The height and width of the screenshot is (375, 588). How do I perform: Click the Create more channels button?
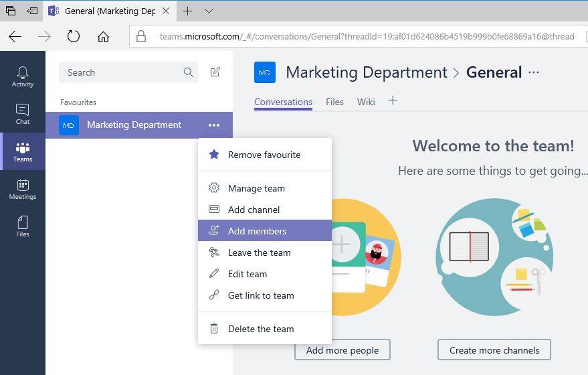[x=494, y=350]
